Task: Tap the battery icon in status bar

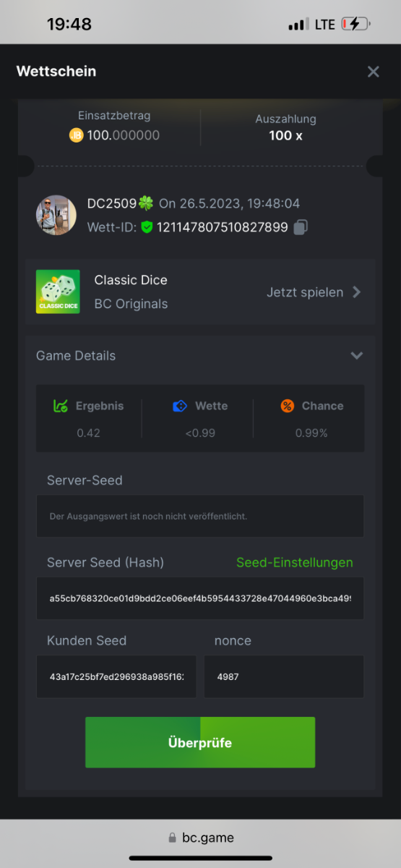Action: (x=356, y=24)
